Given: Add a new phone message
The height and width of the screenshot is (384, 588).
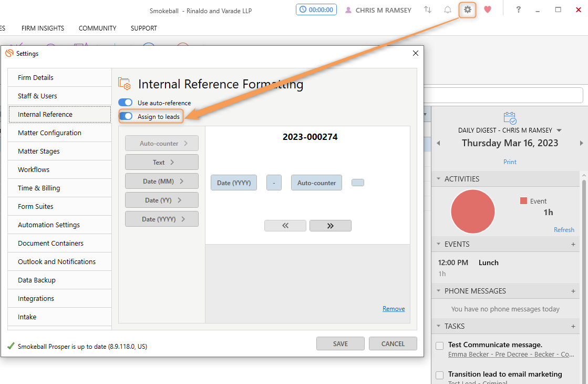Looking at the screenshot, I should click(573, 291).
